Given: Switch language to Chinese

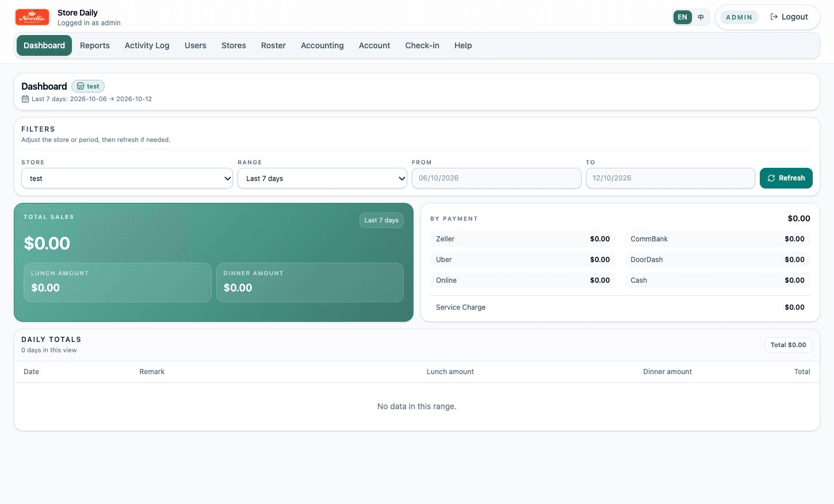Looking at the screenshot, I should [x=701, y=17].
